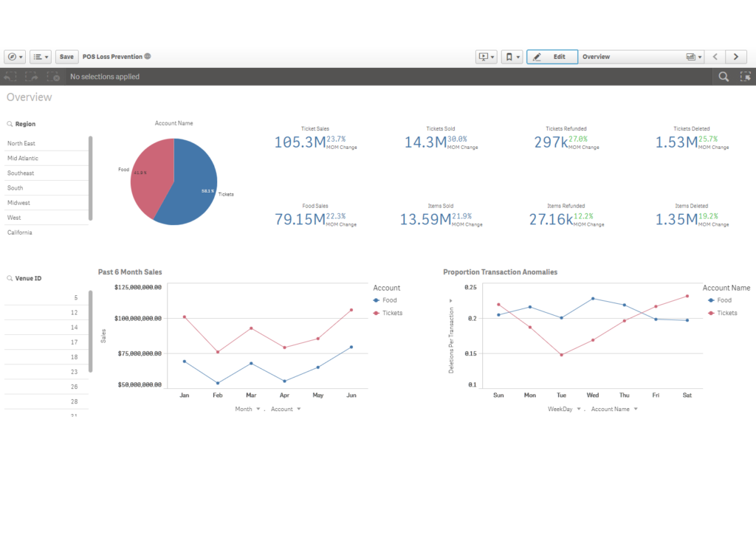Open the sheet navigator dropdown
The width and height of the screenshot is (756, 560).
tap(692, 56)
